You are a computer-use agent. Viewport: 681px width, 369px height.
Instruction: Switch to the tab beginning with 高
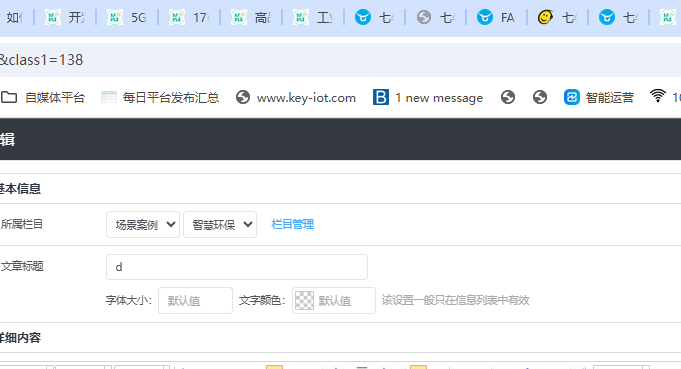(251, 17)
